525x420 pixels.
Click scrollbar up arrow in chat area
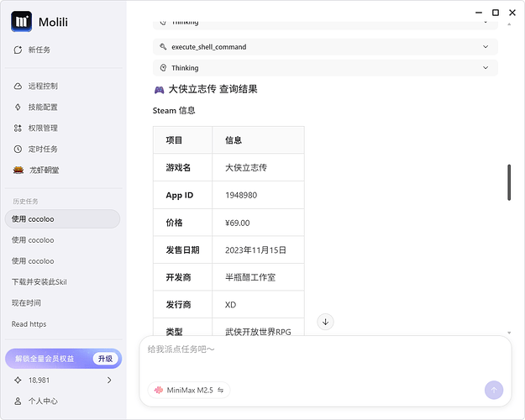509,24
